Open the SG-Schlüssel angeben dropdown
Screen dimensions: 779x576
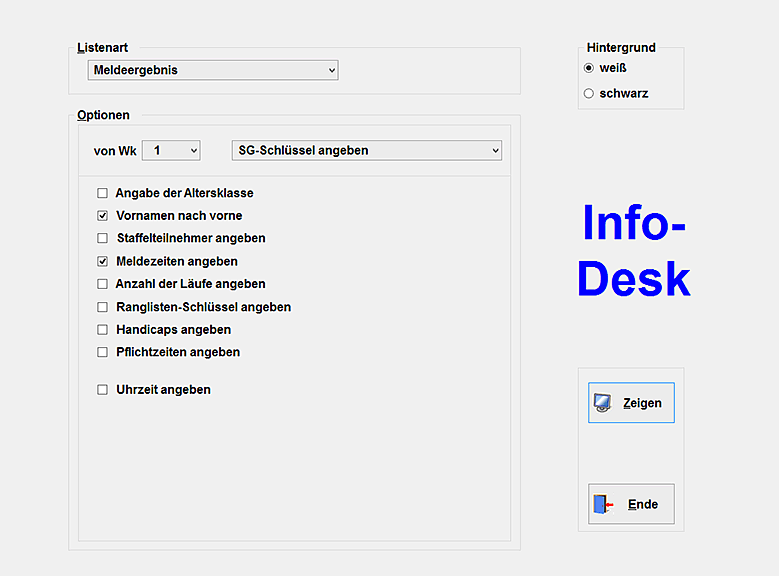[366, 150]
